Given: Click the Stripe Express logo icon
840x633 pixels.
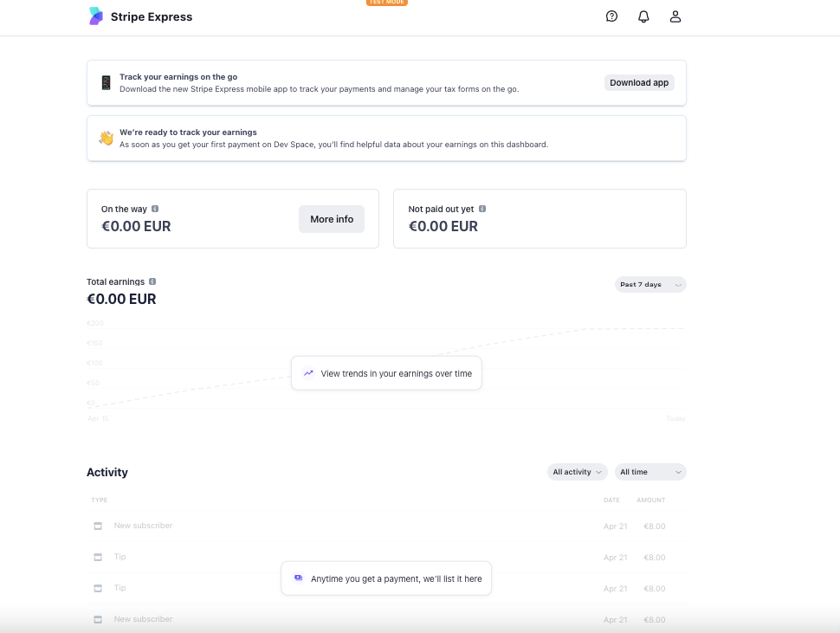Looking at the screenshot, I should 96,16.
